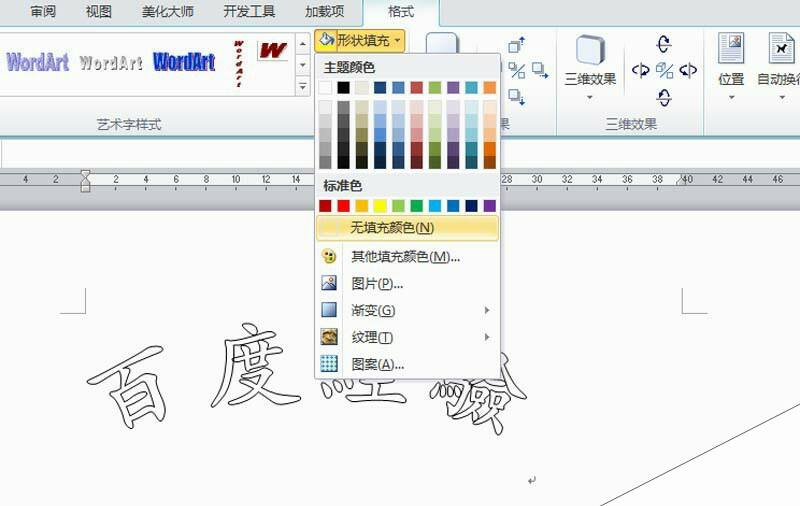Nudge the shadow up

(516, 45)
